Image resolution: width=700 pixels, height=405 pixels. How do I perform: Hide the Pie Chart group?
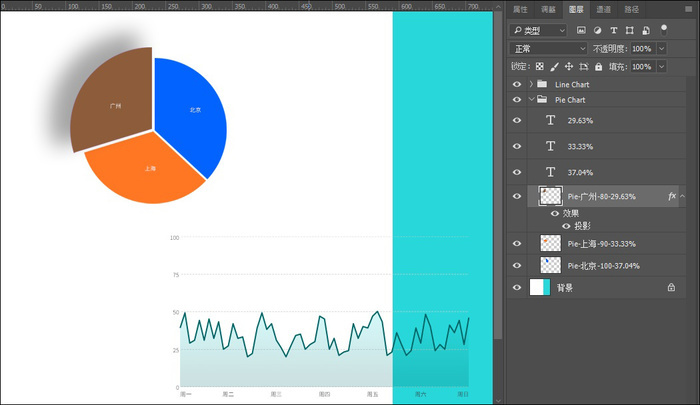tap(517, 99)
